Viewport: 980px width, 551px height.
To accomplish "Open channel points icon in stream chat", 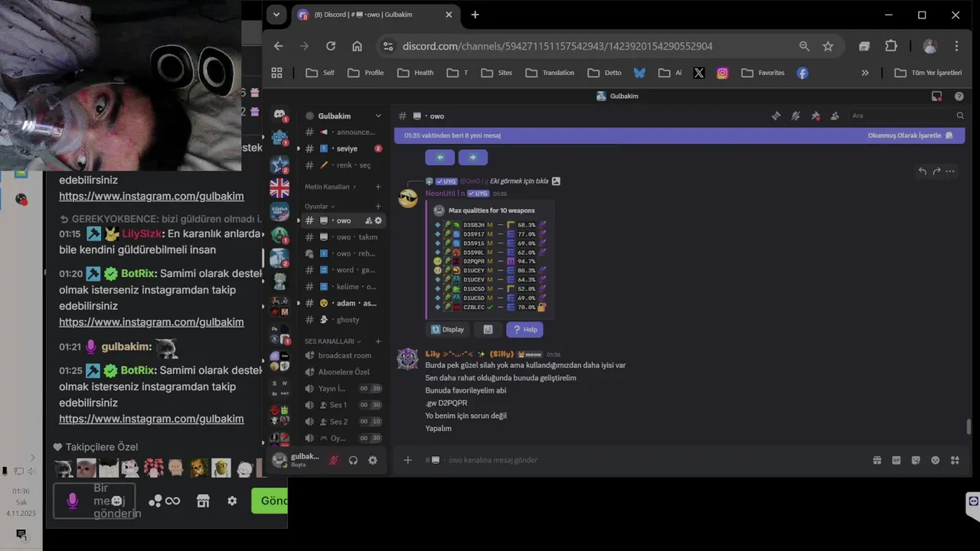I will [164, 500].
